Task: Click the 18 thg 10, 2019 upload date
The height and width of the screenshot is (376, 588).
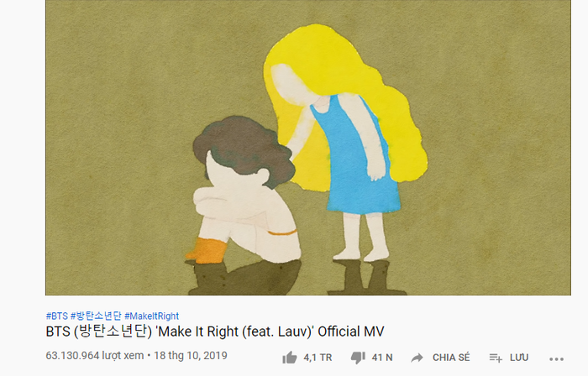Action: (x=191, y=355)
